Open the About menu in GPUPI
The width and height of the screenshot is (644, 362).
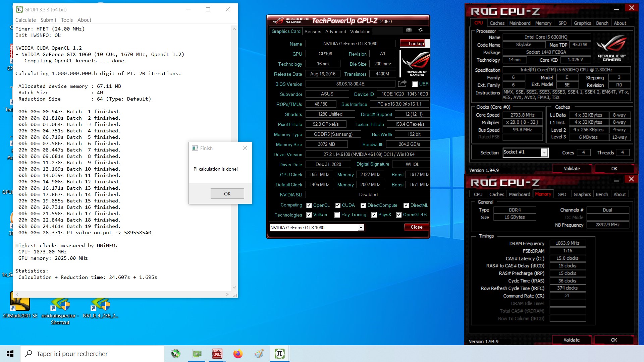click(x=84, y=20)
